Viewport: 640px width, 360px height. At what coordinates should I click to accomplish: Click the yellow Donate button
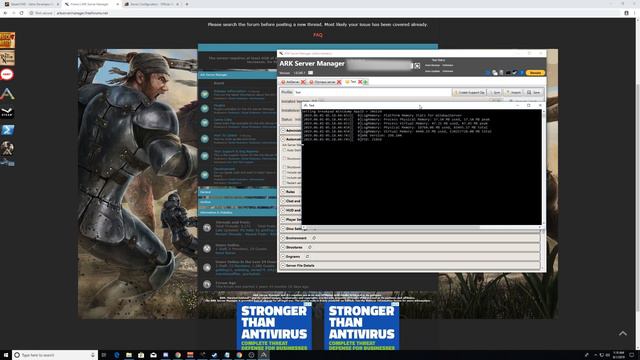[535, 73]
